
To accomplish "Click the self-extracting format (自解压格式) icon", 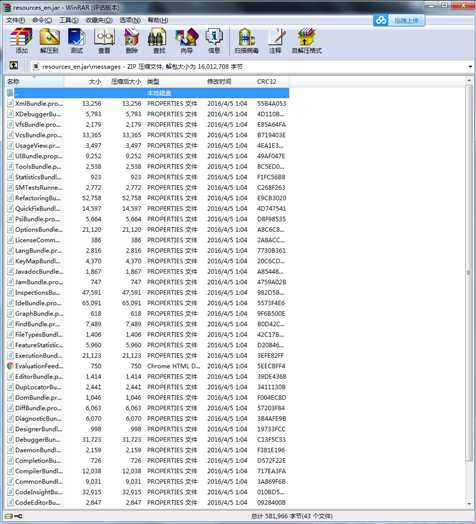I will (x=307, y=40).
